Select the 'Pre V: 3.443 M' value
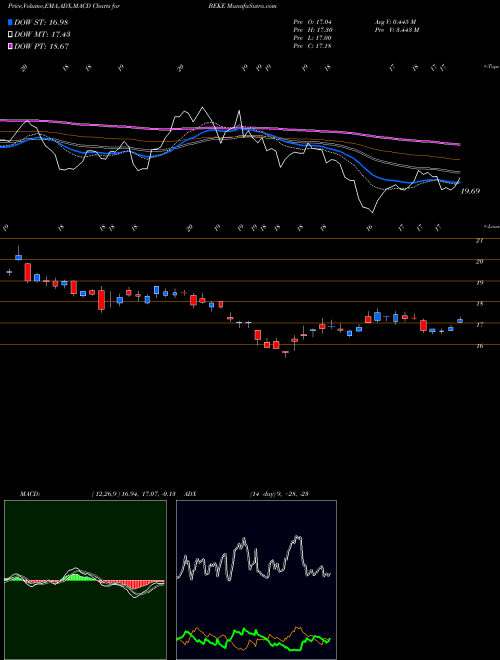Viewport: 500px width, 660px height. click(397, 30)
